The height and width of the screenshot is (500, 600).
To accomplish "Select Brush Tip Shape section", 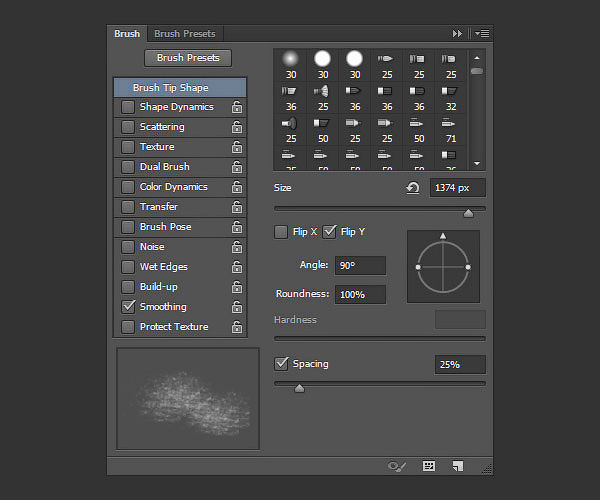I will [180, 88].
